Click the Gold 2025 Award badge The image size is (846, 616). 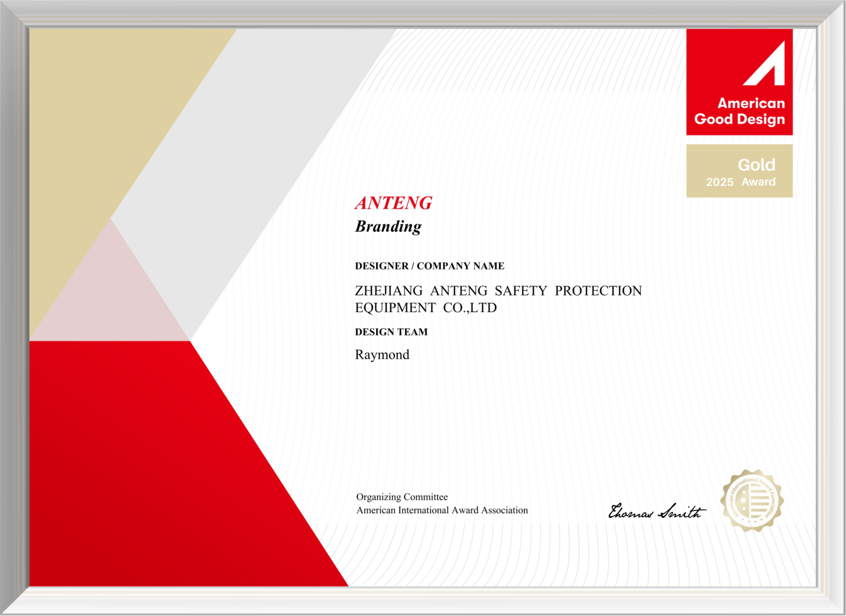(739, 171)
